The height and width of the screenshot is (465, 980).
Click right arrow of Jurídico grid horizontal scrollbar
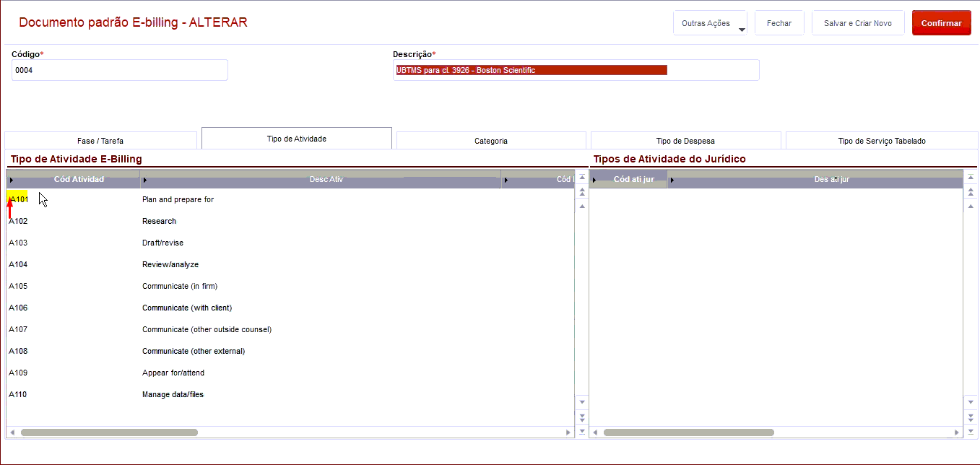[957, 433]
